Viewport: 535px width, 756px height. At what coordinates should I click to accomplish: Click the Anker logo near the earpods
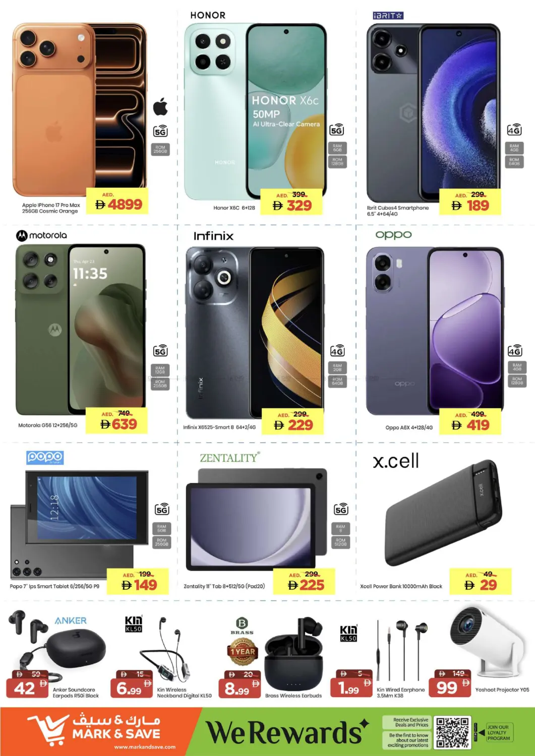click(71, 620)
